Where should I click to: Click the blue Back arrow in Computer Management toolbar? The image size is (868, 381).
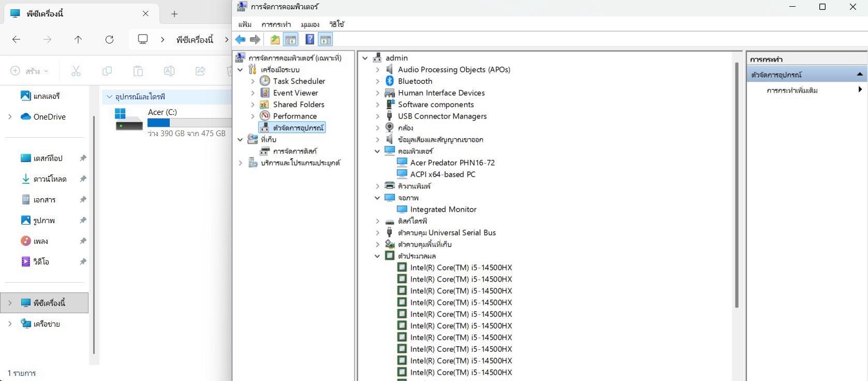click(x=240, y=39)
